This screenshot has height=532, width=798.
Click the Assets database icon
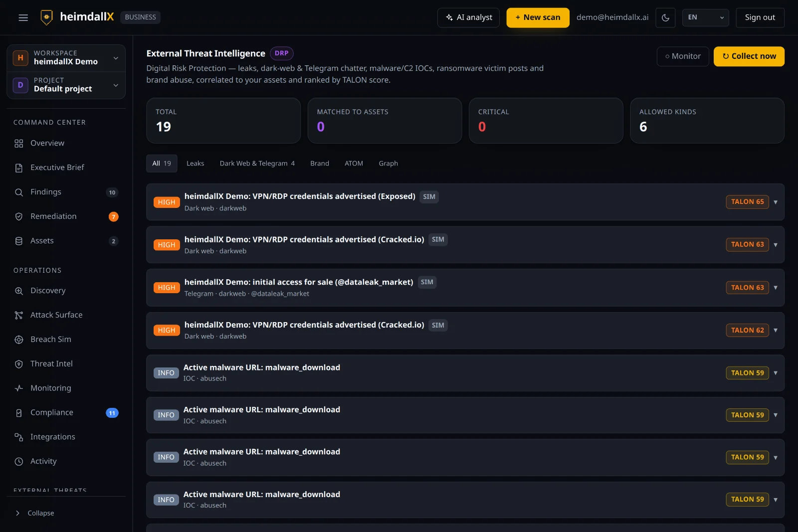[x=19, y=241]
